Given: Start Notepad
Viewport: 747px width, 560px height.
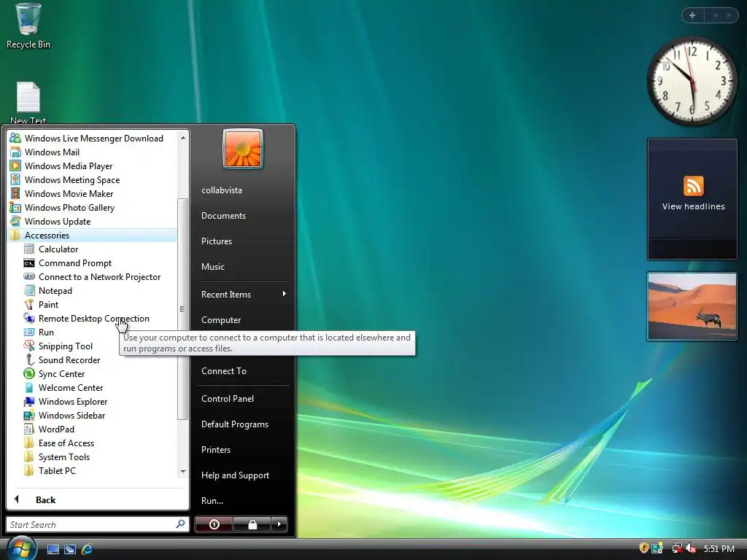Looking at the screenshot, I should point(99,290).
